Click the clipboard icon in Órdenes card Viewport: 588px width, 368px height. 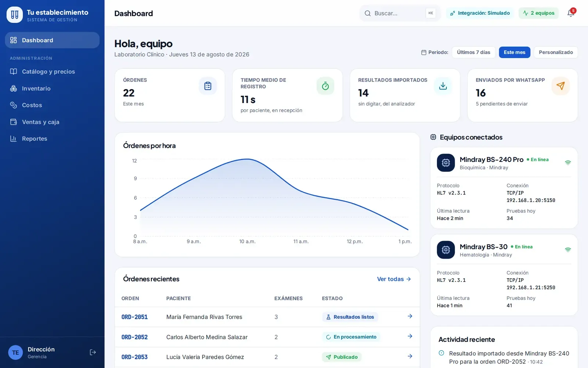tap(208, 86)
